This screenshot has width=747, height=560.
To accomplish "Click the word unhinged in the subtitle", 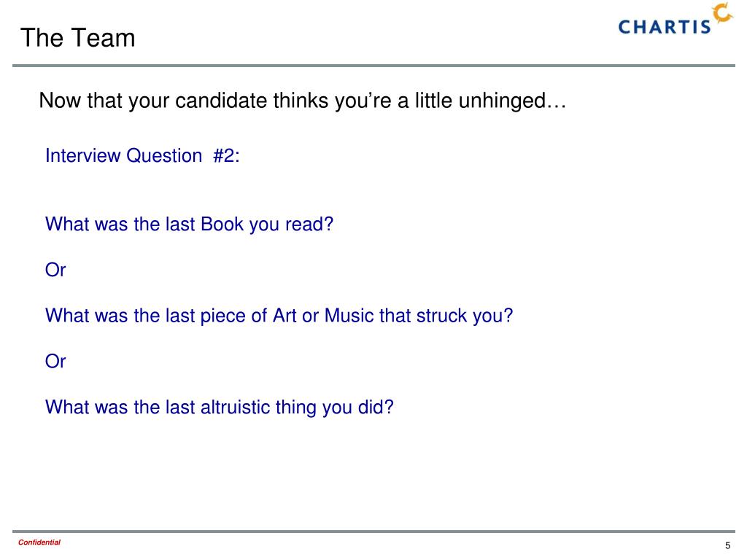I will coord(502,101).
